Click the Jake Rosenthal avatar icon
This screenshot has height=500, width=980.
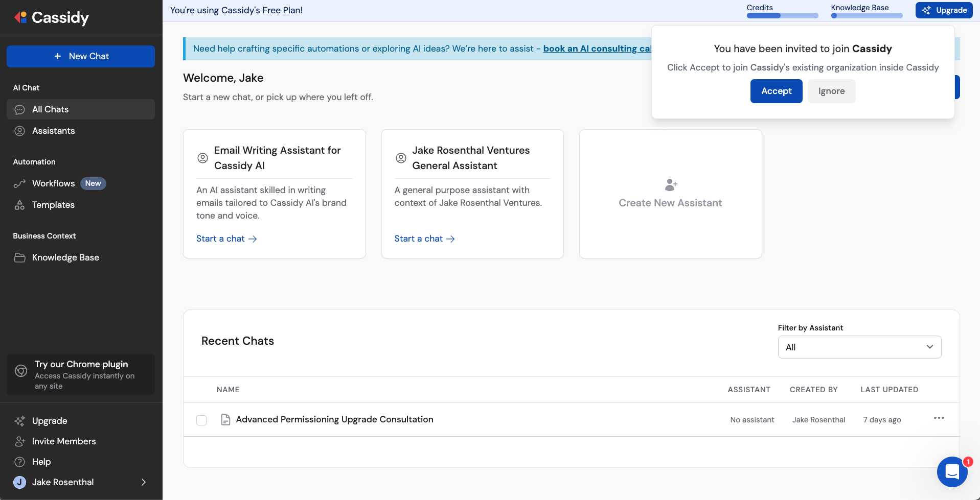(20, 483)
